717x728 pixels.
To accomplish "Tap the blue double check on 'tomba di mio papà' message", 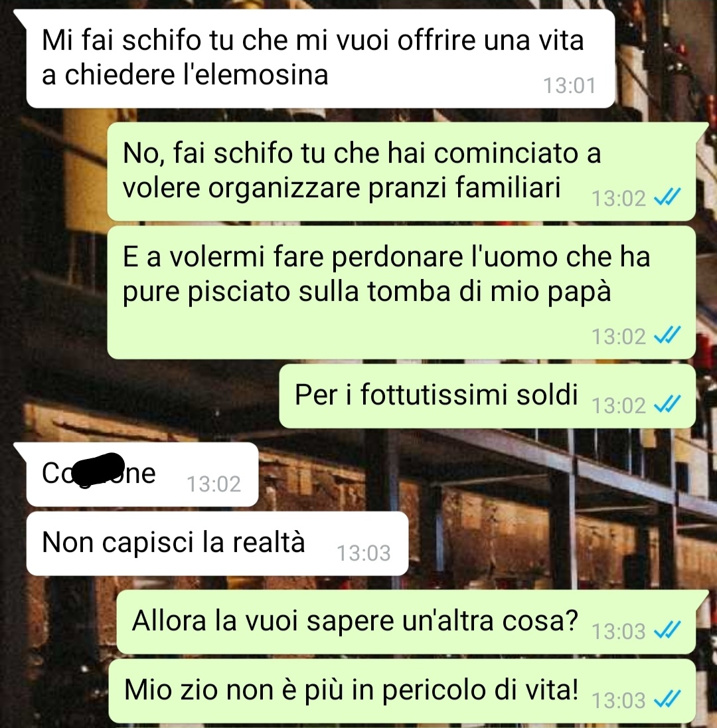I will [667, 335].
